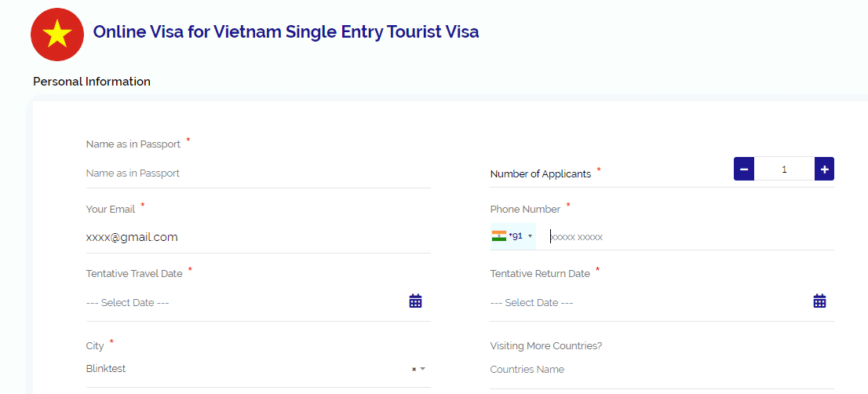This screenshot has height=394, width=868.
Task: Click the Your Email input field
Action: [x=257, y=237]
